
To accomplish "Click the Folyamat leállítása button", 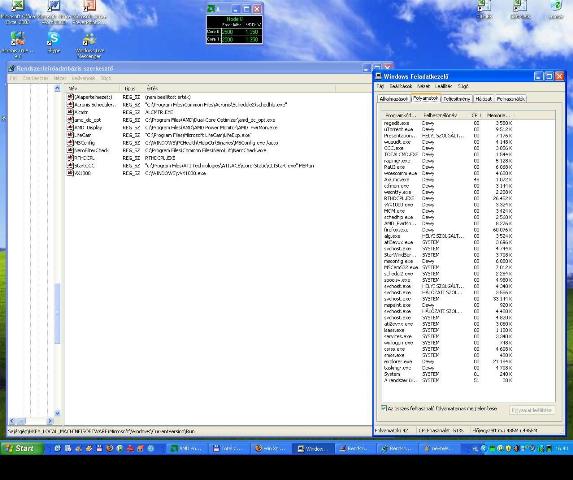I will [x=532, y=410].
